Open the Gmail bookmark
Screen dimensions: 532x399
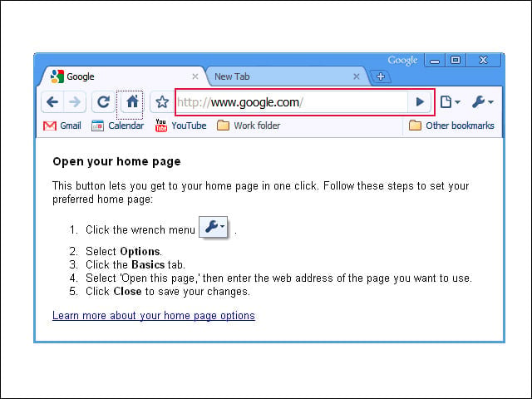point(62,126)
